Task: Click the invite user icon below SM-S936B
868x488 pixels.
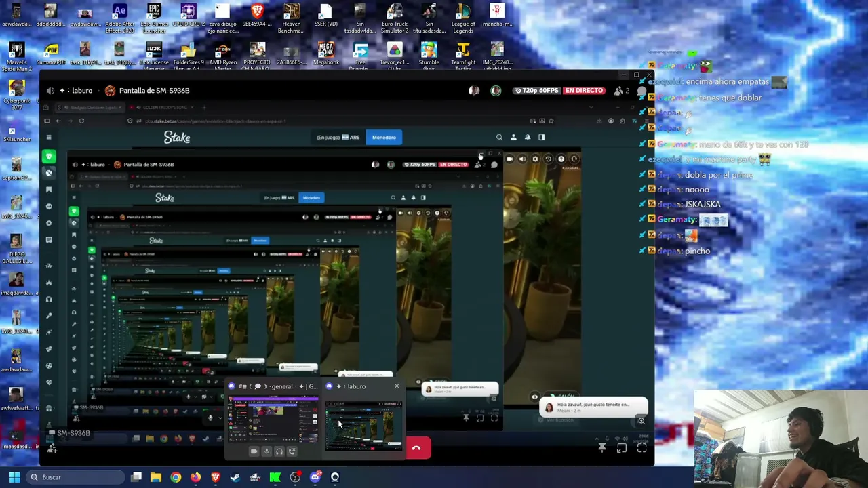Action: pos(52,448)
